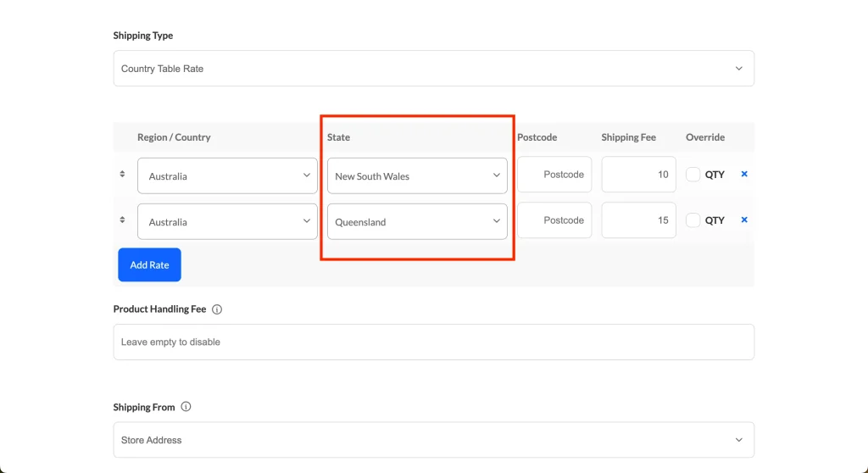Edit the shipping fee showing 15
This screenshot has height=473, width=868.
coord(638,220)
